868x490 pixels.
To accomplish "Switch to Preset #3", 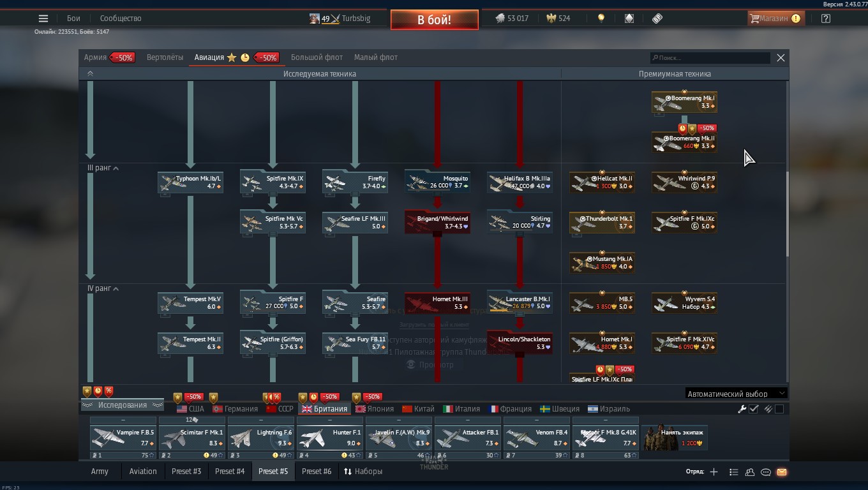I will pos(186,471).
